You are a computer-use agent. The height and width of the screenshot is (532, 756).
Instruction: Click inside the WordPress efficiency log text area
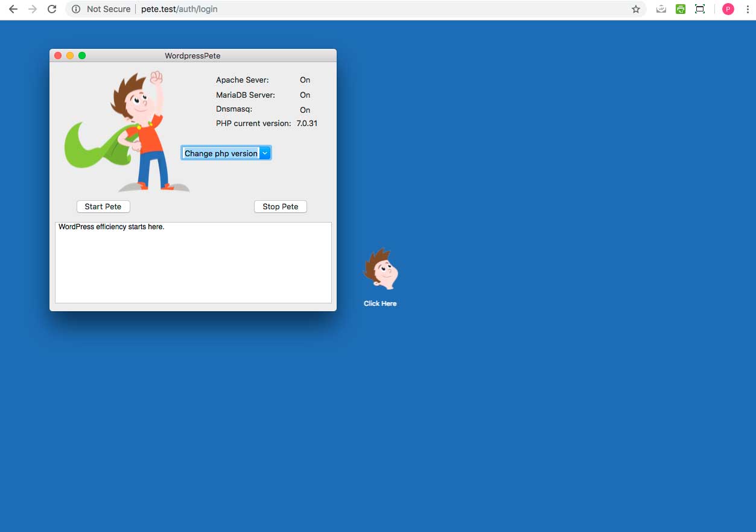pyautogui.click(x=193, y=262)
